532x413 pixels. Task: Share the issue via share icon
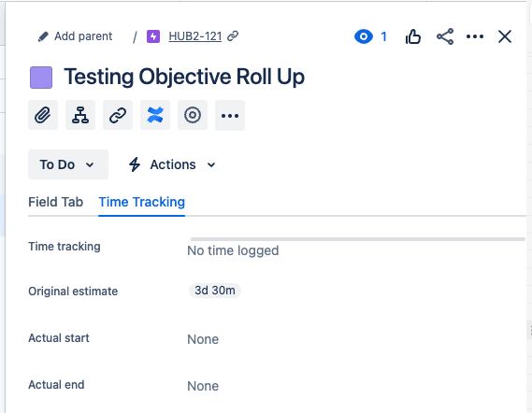tap(445, 36)
